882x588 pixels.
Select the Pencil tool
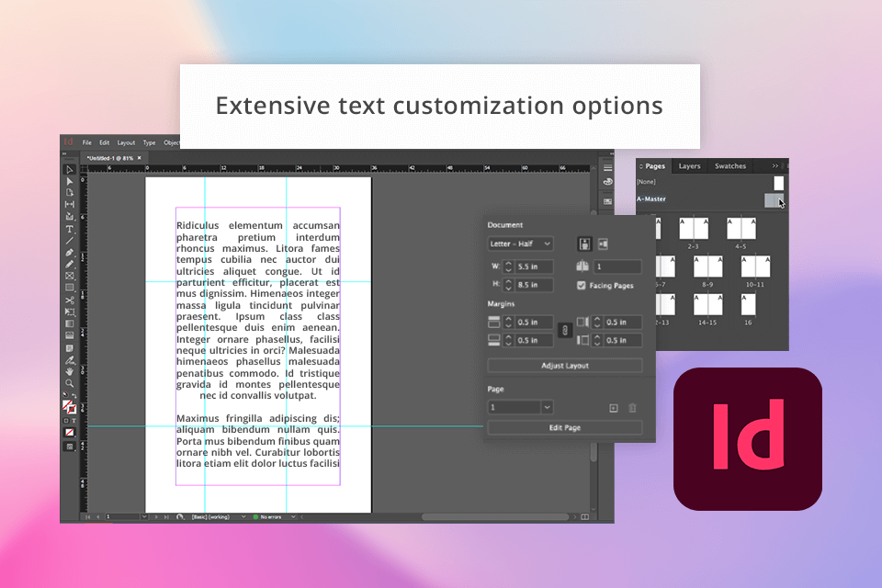pyautogui.click(x=69, y=264)
